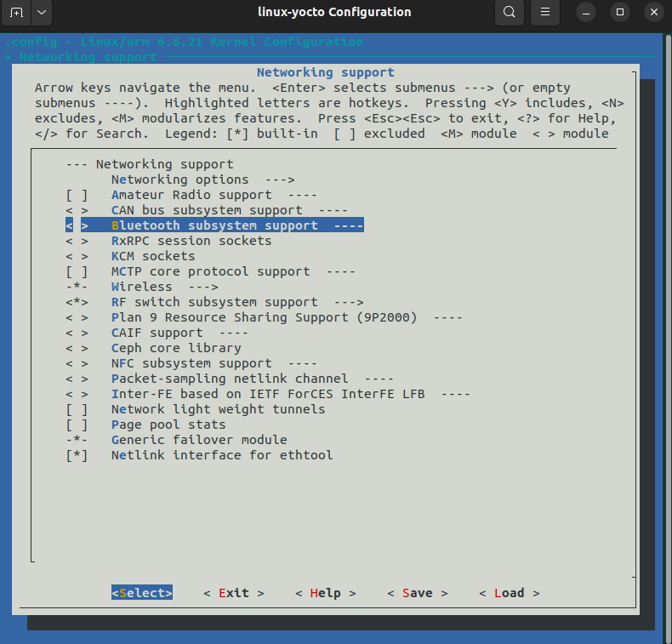Click the search icon in title bar
This screenshot has height=644, width=672.
[x=509, y=13]
